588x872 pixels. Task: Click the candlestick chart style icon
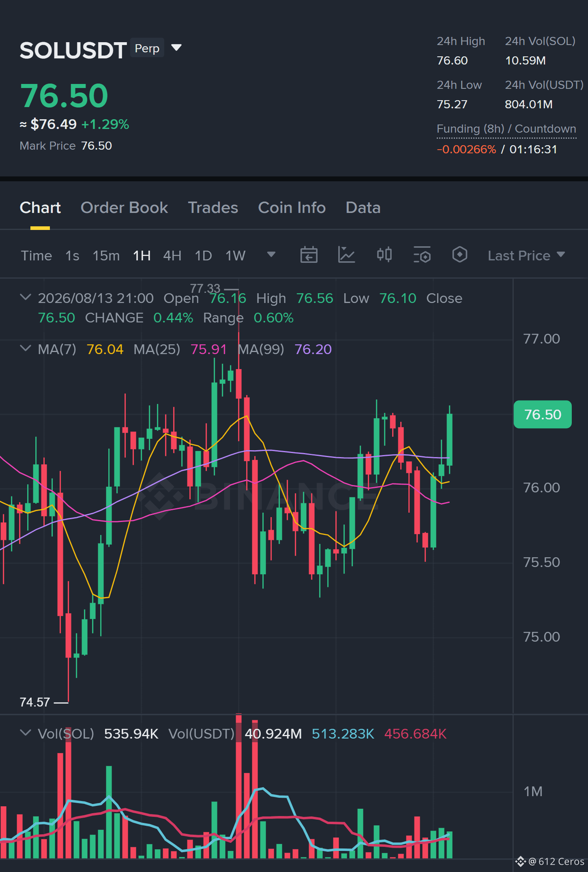click(384, 255)
